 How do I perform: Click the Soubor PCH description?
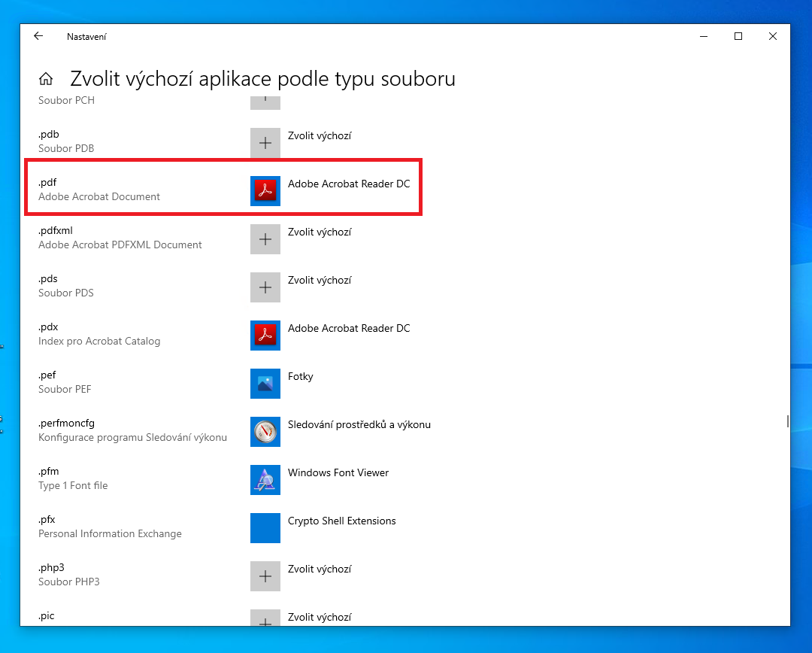[x=66, y=101]
